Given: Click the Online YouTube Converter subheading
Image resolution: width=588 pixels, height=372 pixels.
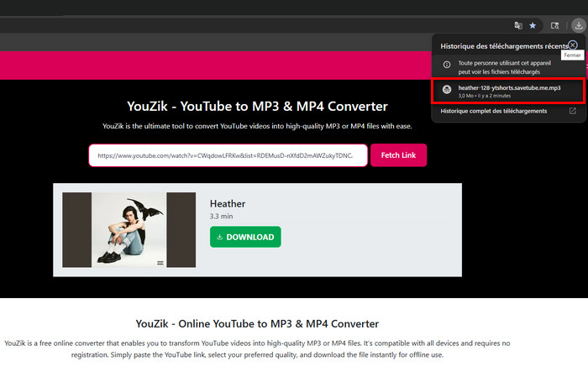Looking at the screenshot, I should 257,323.
